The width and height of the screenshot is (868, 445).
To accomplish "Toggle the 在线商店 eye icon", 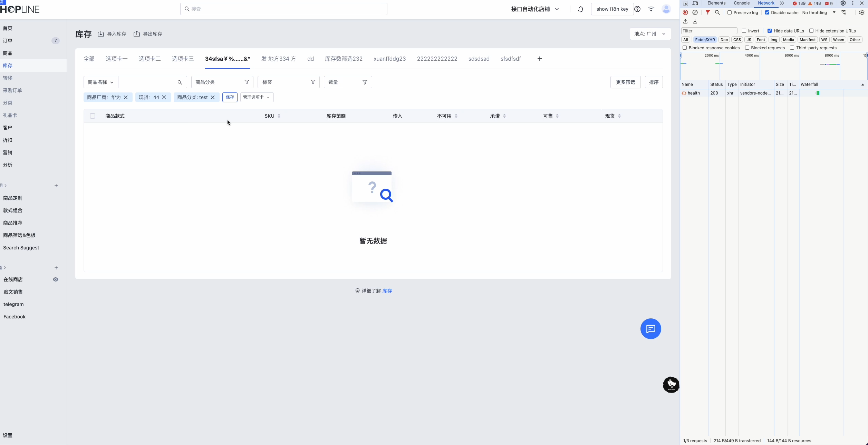I will tap(56, 279).
